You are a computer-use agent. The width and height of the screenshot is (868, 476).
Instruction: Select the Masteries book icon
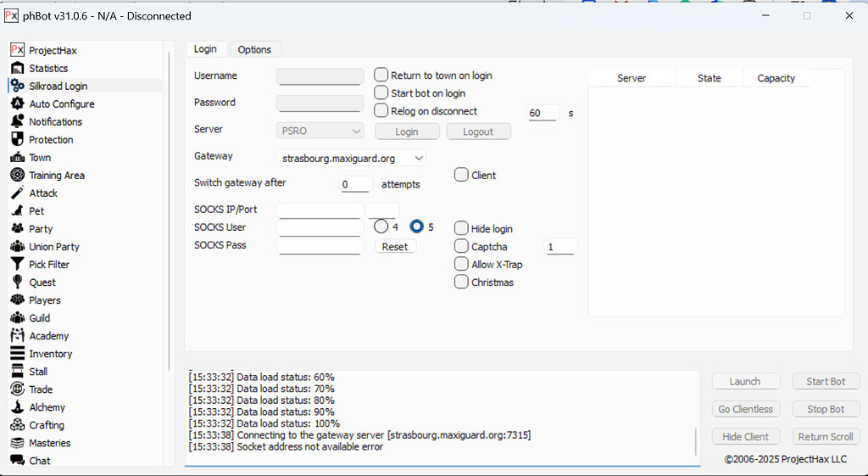(18, 443)
